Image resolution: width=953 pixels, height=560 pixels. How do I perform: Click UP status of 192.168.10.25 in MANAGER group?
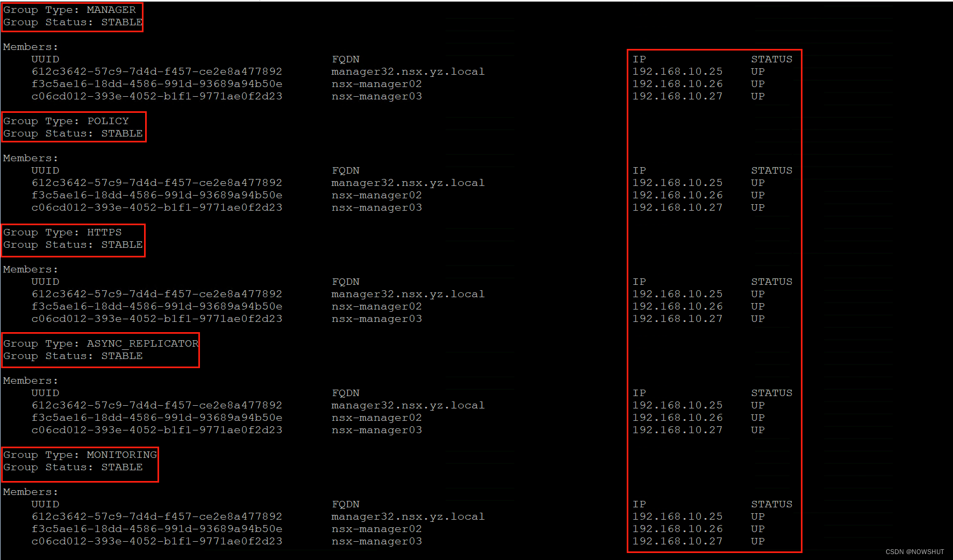758,71
